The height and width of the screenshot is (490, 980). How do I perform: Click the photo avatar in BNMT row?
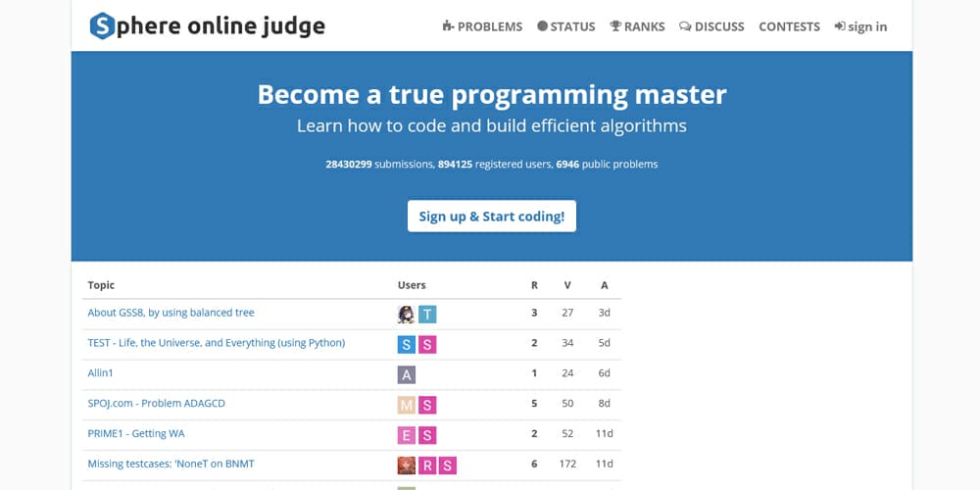(x=407, y=465)
